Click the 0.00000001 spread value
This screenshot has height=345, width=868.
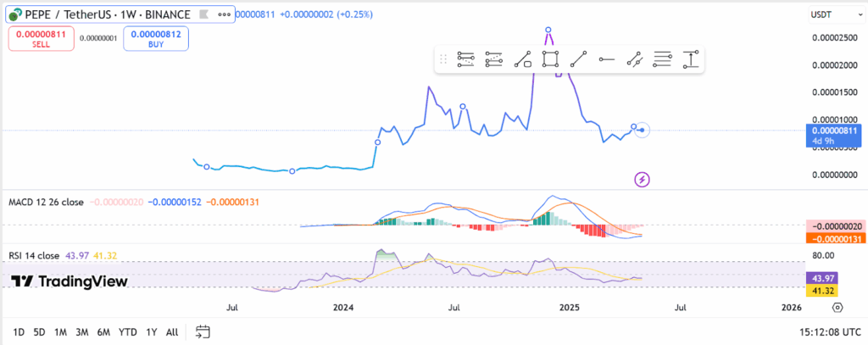[98, 38]
